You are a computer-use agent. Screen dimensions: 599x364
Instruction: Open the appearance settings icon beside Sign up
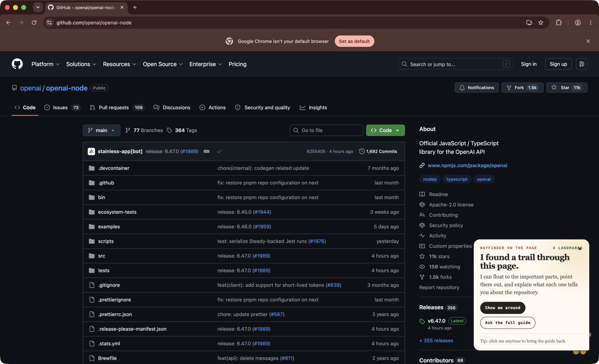(581, 64)
